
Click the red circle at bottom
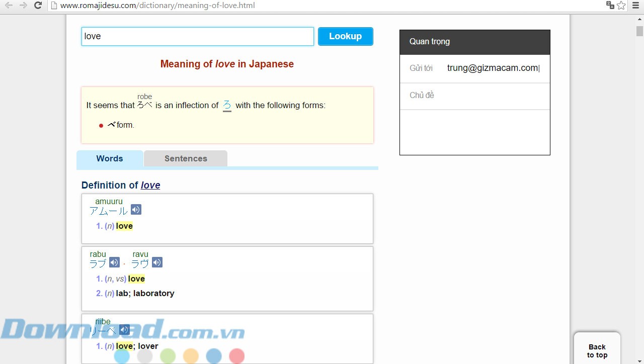click(236, 356)
